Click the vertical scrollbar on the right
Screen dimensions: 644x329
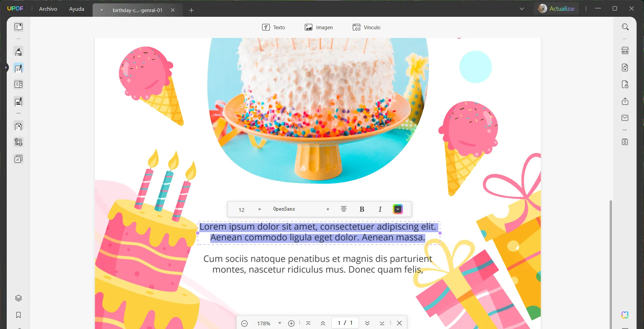pos(611,264)
